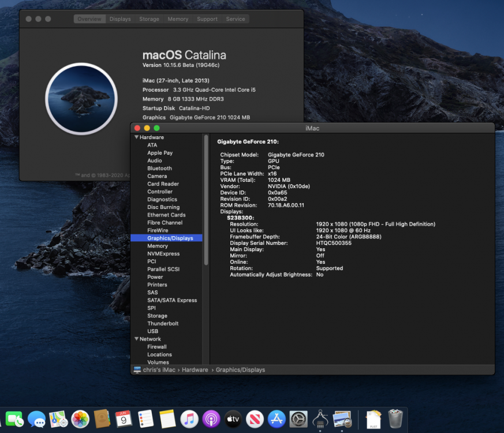Select PCI in the Hardware list
The image size is (504, 433).
(x=152, y=262)
